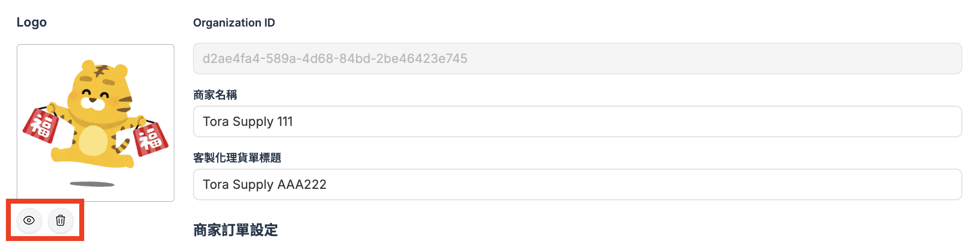Click the 商家名稱 field label
This screenshot has height=242, width=980.
point(215,95)
